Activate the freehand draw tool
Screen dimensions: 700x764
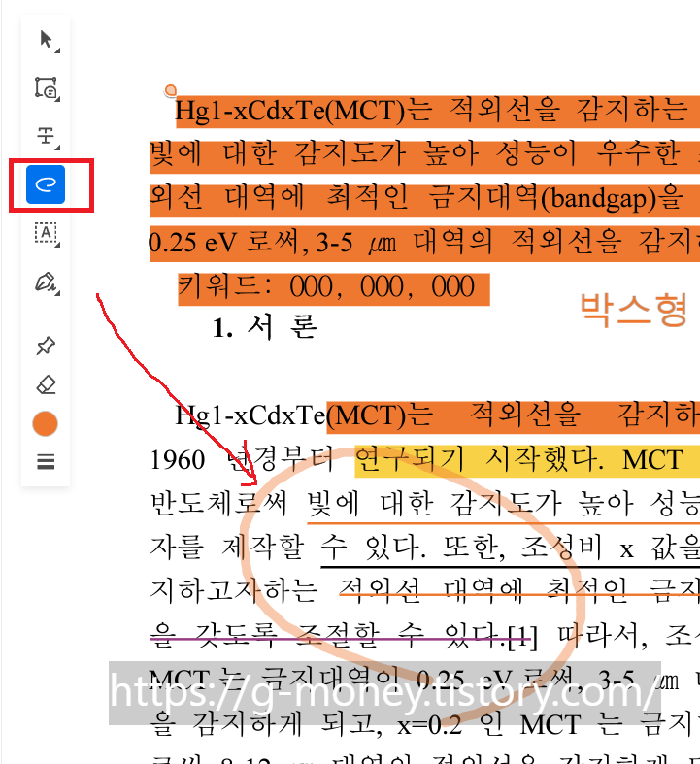[x=46, y=184]
